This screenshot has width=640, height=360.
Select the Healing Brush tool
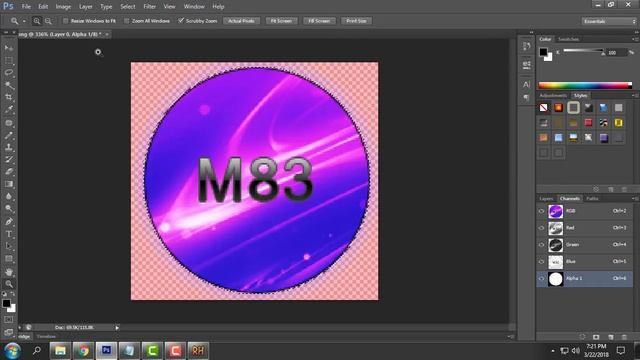pos(9,122)
